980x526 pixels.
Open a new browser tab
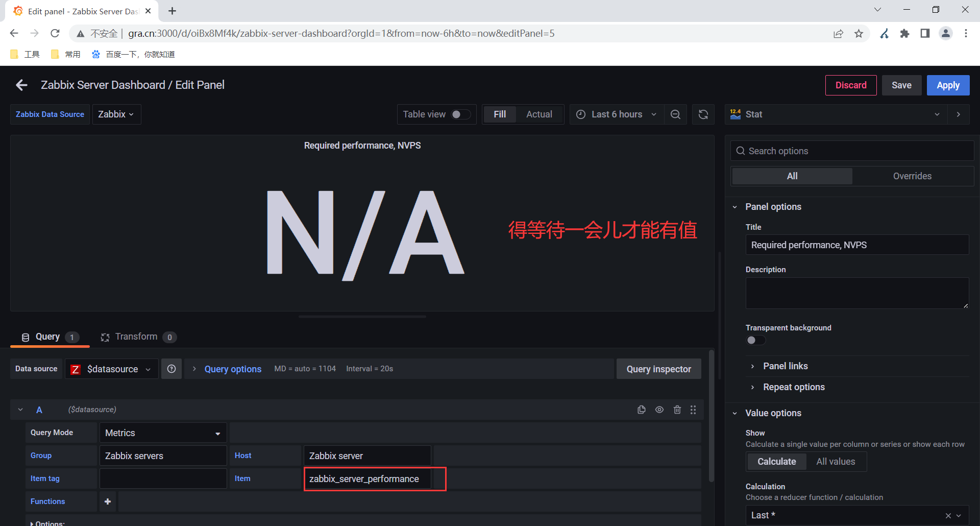coord(172,11)
